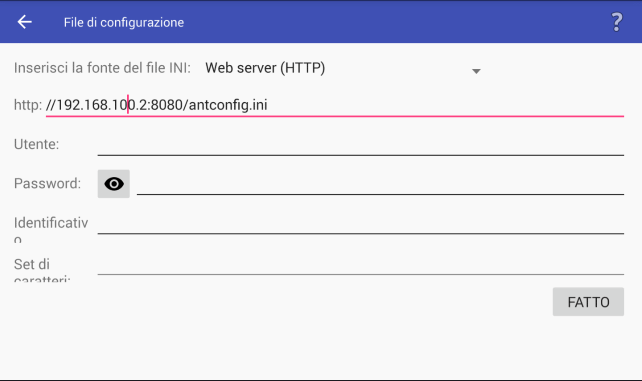Click into the Utente text field

point(361,144)
